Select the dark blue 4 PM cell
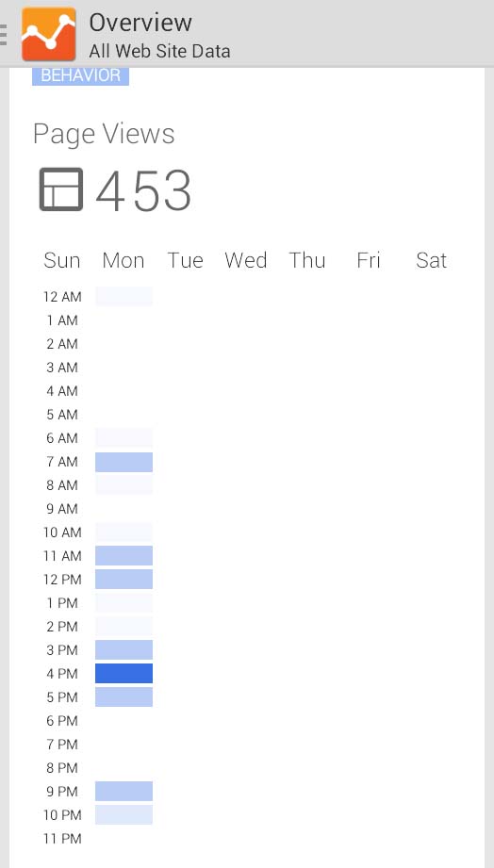The image size is (494, 868). coord(124,674)
